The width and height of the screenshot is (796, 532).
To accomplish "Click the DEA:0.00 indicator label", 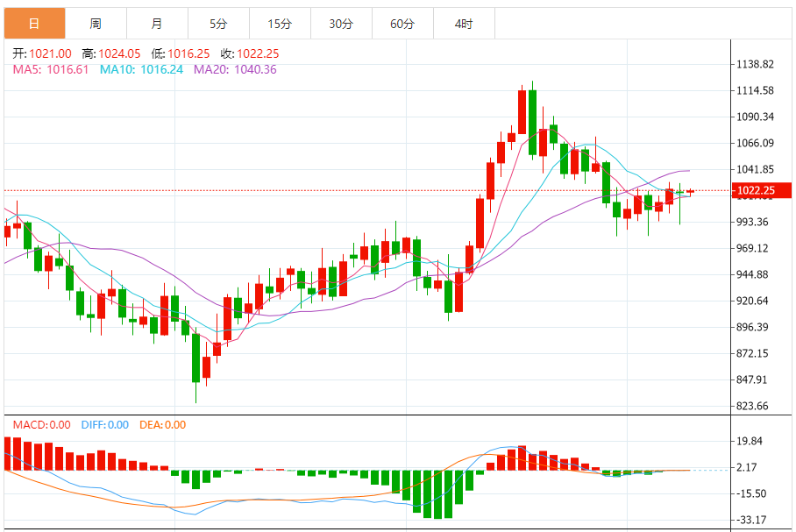I will point(162,425).
